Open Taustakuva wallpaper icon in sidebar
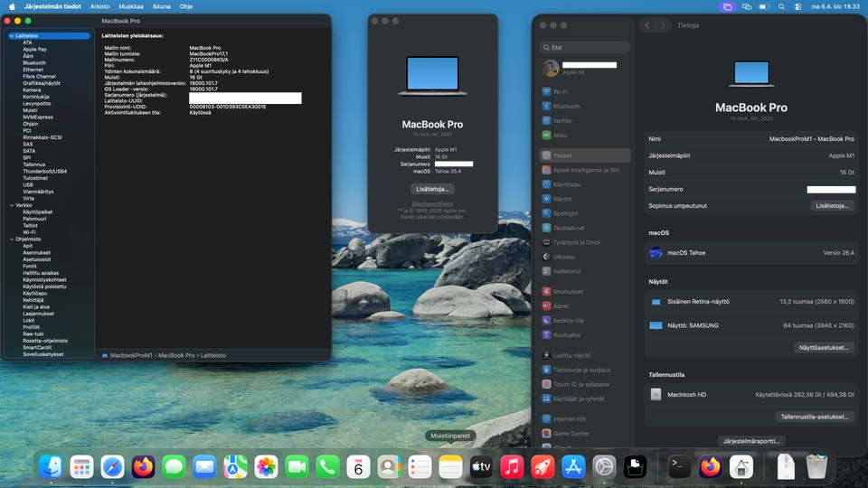The image size is (868, 488). point(546,228)
